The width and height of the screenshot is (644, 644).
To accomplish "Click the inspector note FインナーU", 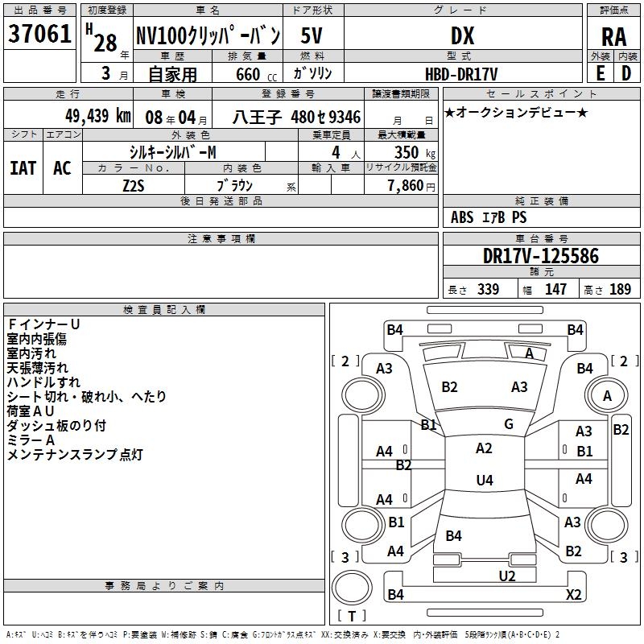I will [43, 324].
